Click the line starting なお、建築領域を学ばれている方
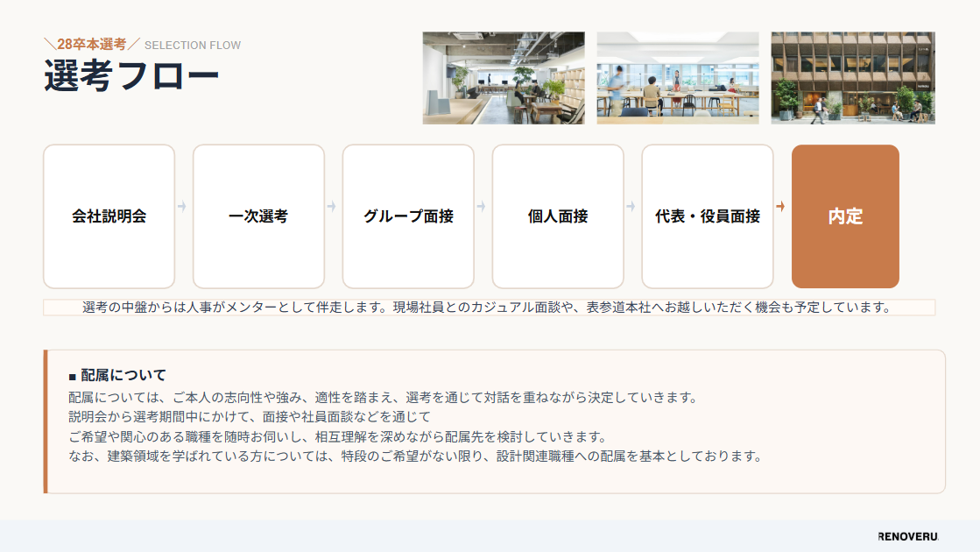980x552 pixels. pyautogui.click(x=415, y=456)
